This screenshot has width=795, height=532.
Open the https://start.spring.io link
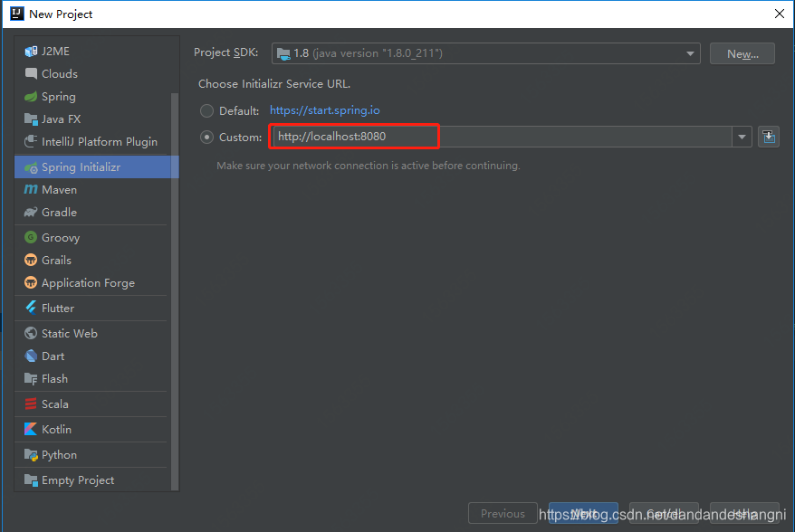tap(324, 110)
